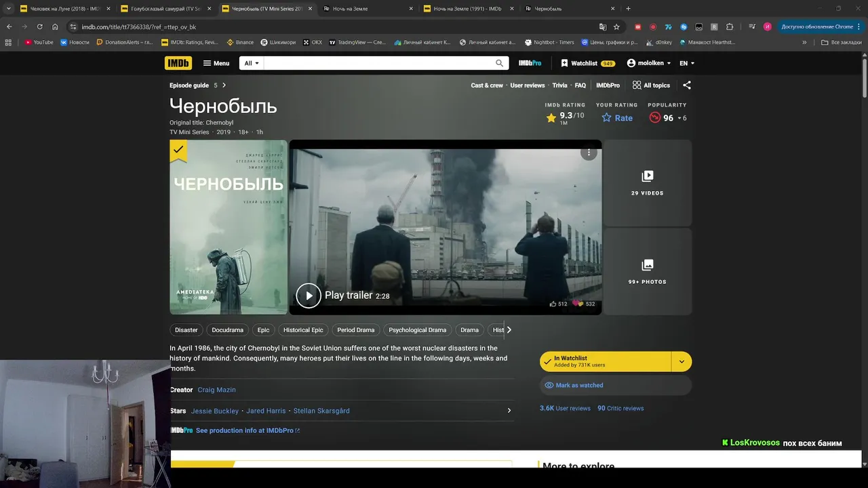Open the browser extensions puzzle icon
Viewport: 868px width, 488px height.
pos(730,26)
